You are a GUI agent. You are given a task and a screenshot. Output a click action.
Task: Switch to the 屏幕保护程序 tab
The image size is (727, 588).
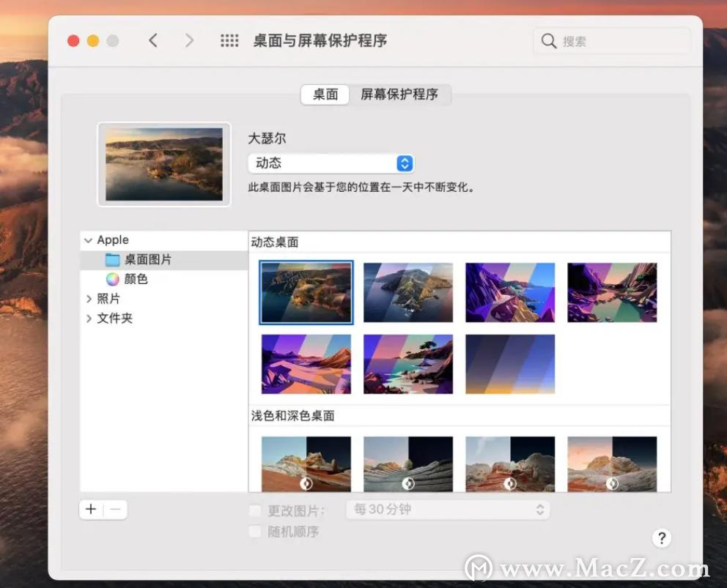pos(400,94)
